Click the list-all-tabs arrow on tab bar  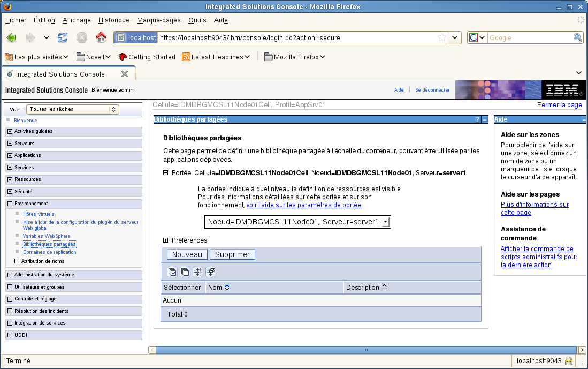[x=579, y=73]
